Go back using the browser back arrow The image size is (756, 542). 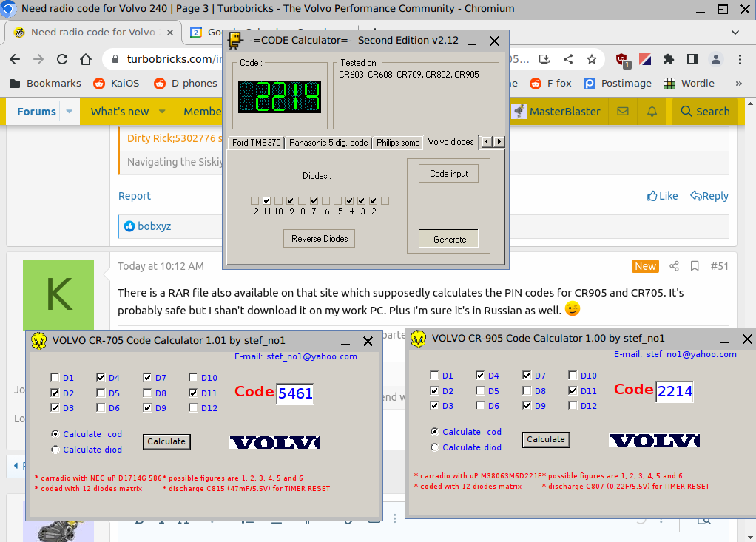point(15,59)
